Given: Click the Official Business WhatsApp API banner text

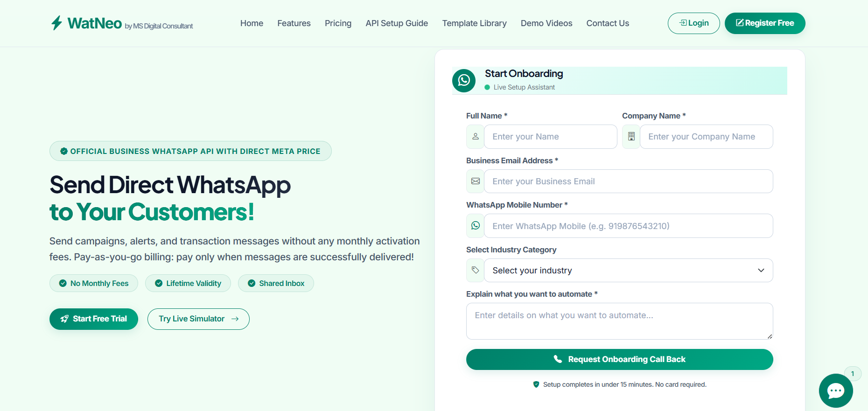Looking at the screenshot, I should click(x=196, y=151).
